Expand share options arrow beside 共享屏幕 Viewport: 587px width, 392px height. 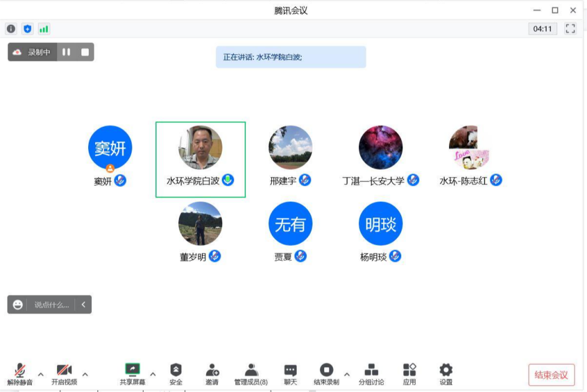[153, 374]
